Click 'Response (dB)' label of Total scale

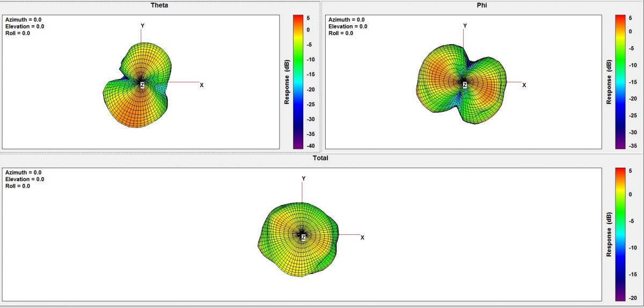[609, 234]
